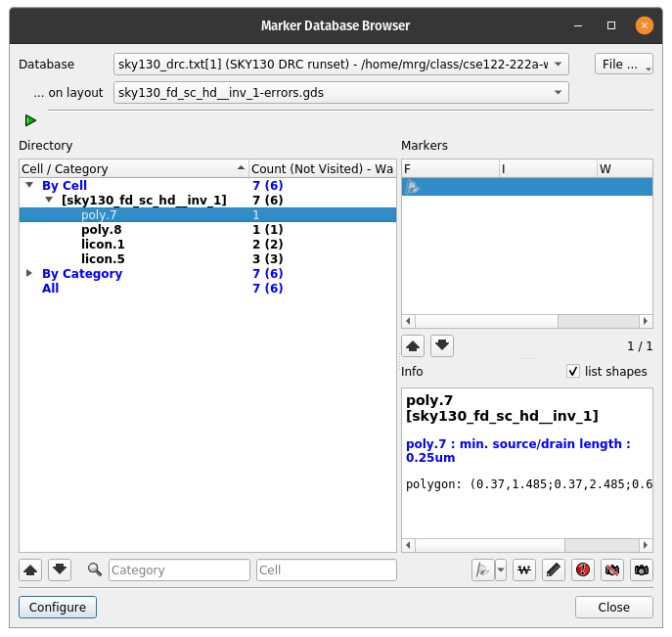672x637 pixels.
Task: Select the By Category label
Action: click(82, 274)
